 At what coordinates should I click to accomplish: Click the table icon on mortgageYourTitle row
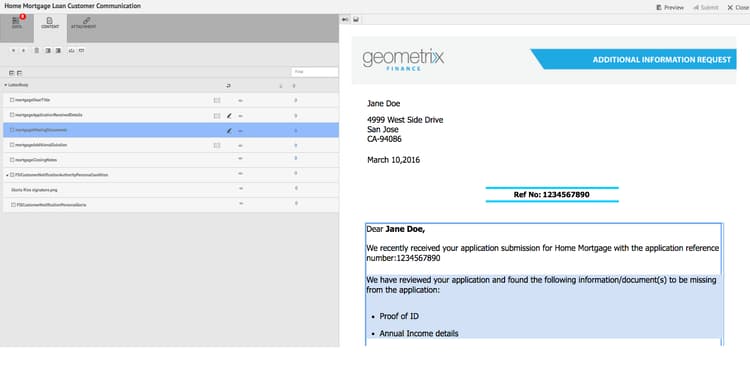pyautogui.click(x=217, y=100)
